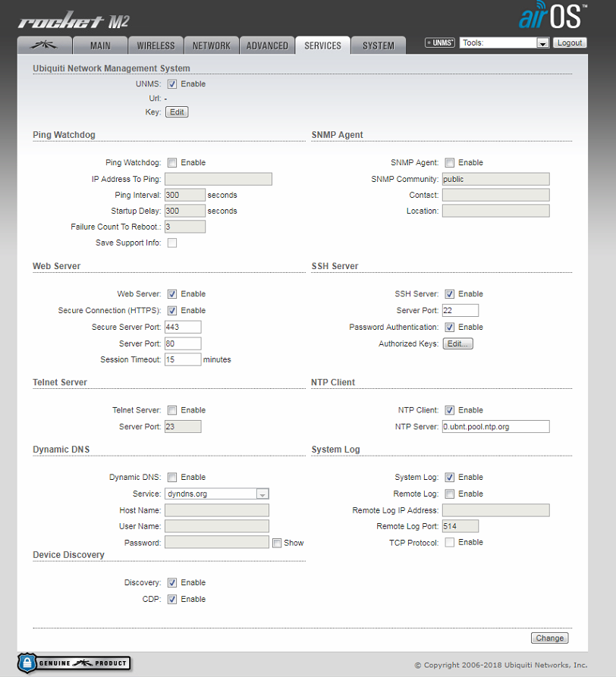Screen dimensions: 616x677
Task: Open the SYSTEM tab
Action: tap(379, 45)
